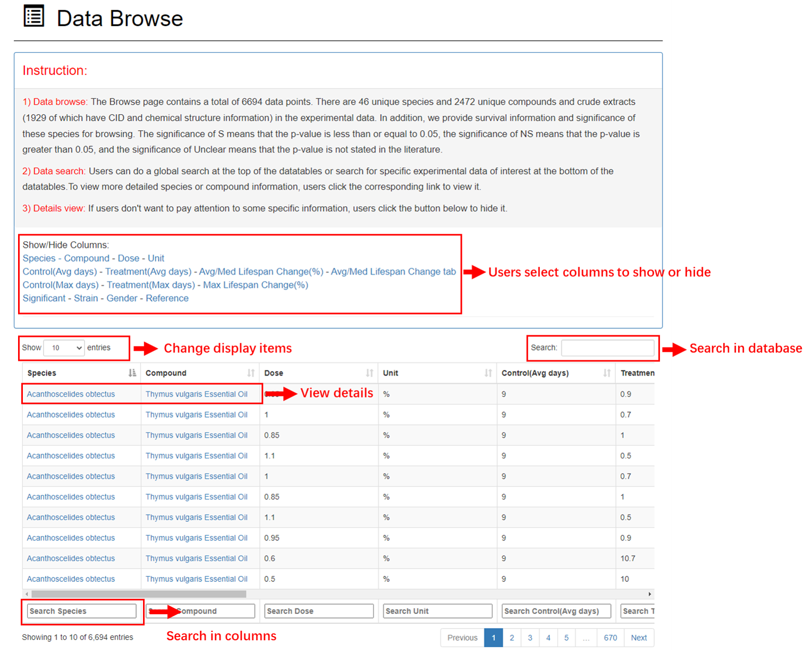Click the Next page button
The height and width of the screenshot is (652, 812).
[x=638, y=638]
